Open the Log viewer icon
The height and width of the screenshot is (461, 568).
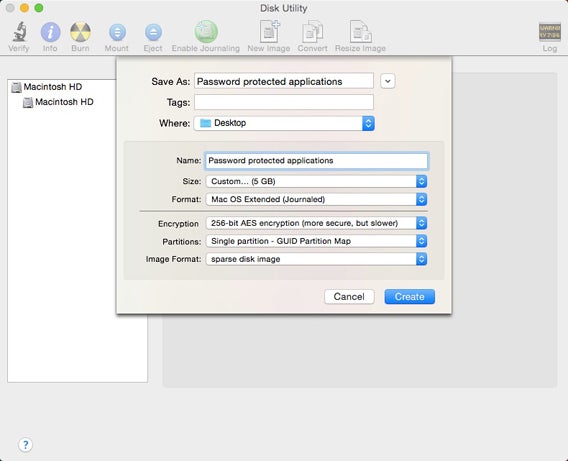[x=550, y=32]
